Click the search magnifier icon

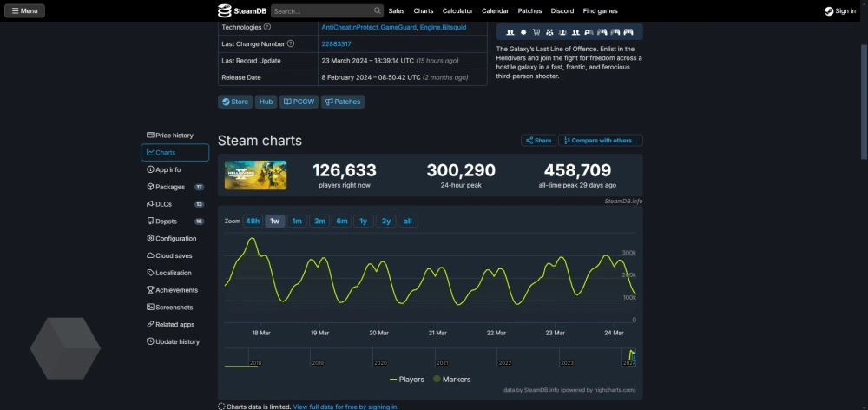pos(378,11)
